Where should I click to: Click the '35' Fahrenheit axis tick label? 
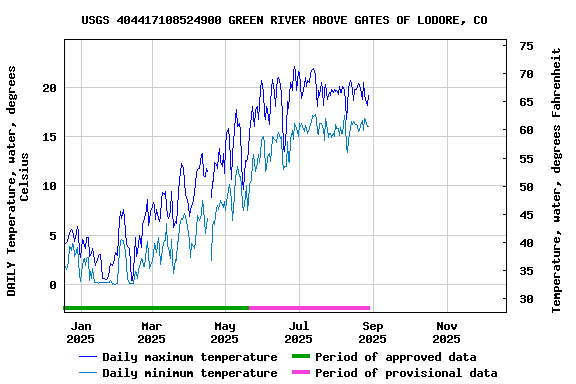526,271
